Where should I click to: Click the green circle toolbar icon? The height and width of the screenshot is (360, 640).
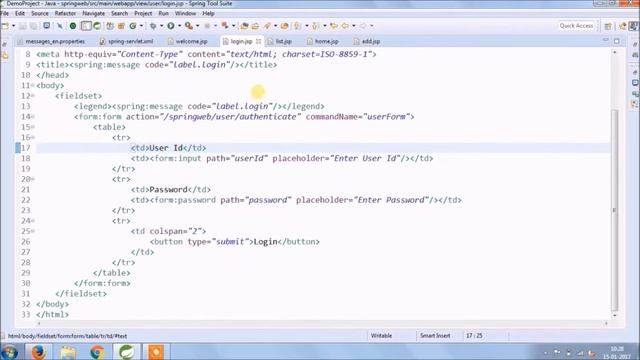click(x=73, y=26)
